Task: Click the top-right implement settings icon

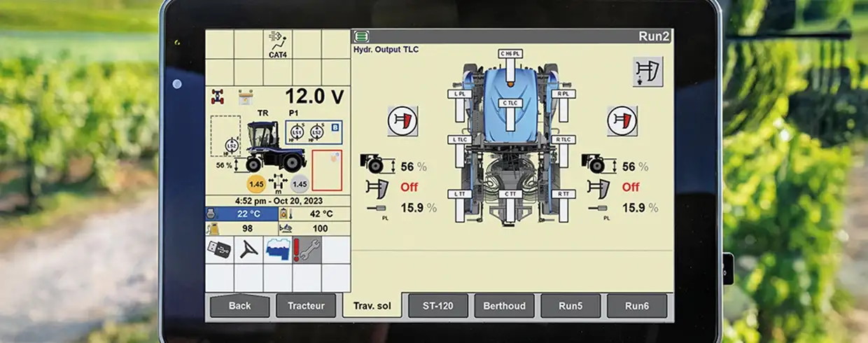Action: coord(647,71)
